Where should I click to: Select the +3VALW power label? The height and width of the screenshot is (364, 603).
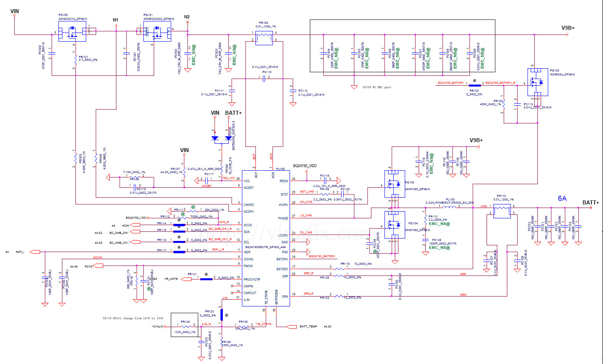click(158, 326)
